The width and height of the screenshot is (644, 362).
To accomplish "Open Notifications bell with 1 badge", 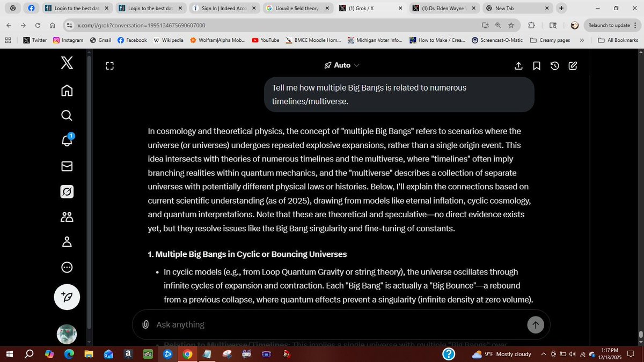I will tap(67, 141).
